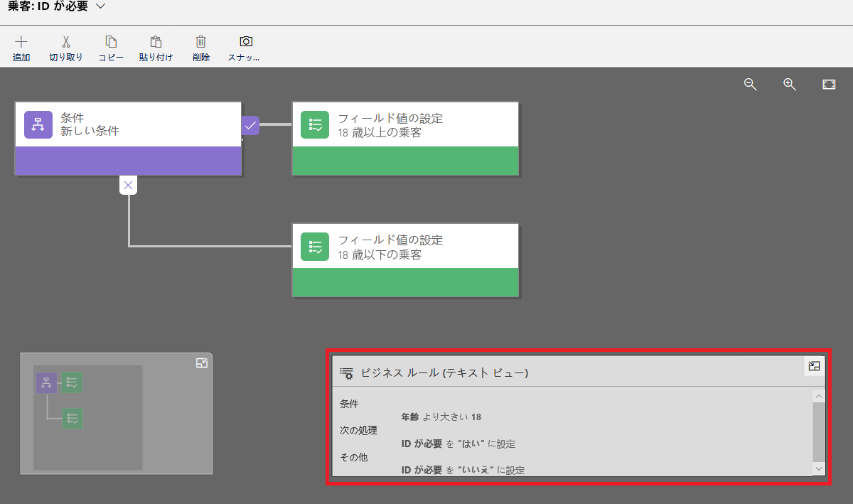
Task: Click the ID が必要 を "いいえ" に設定 line
Action: click(x=463, y=470)
